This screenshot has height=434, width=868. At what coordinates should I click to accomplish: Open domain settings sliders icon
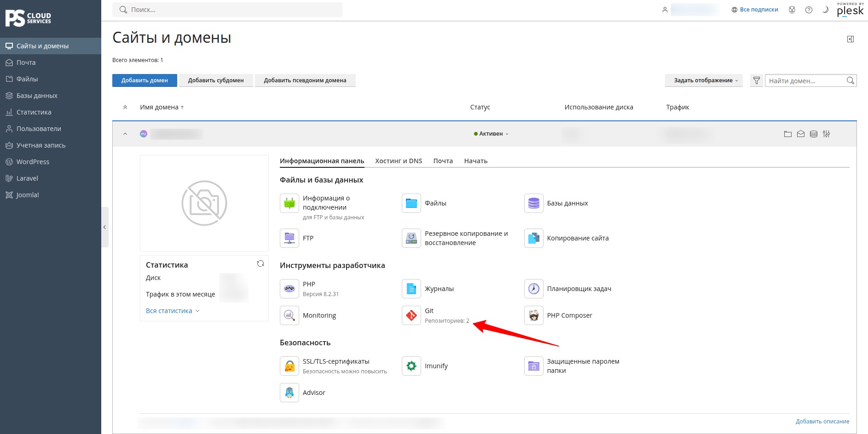(827, 134)
